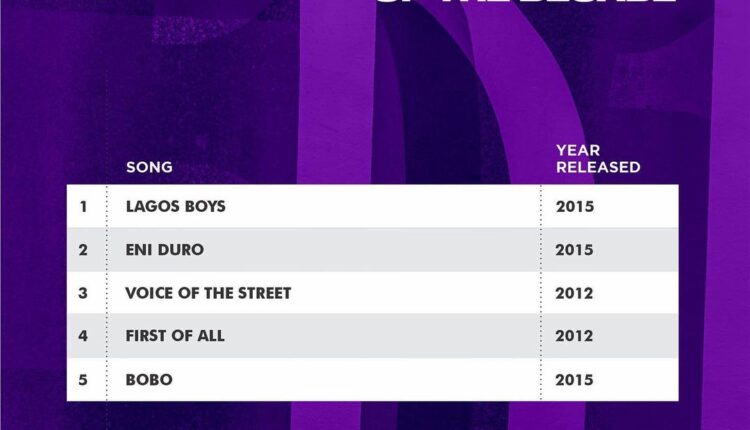Click Voice of the Street title
Viewport: 750px width, 430px height.
point(208,293)
